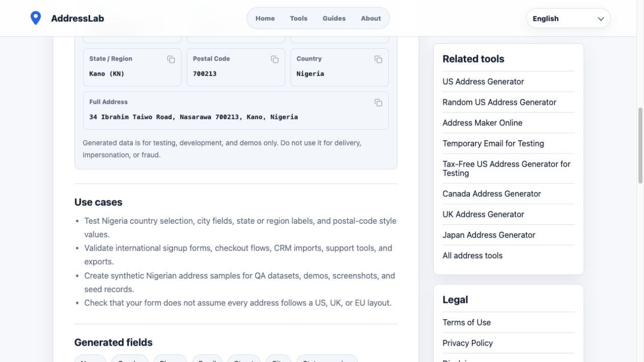Click the Use cases heading
Screen dimensions: 644x362
pyautogui.click(x=98, y=202)
